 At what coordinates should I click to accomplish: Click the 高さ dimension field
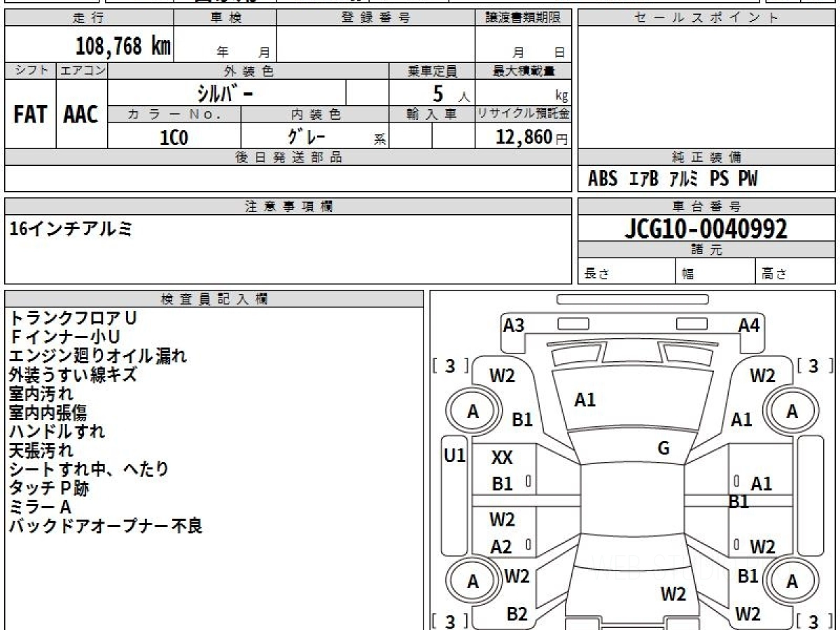tap(795, 272)
